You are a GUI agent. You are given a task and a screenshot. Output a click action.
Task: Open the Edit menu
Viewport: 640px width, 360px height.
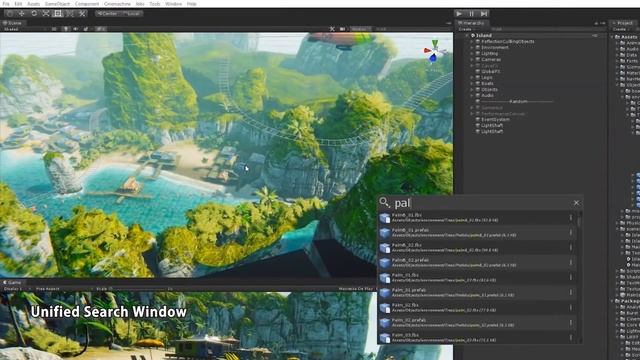[x=18, y=4]
